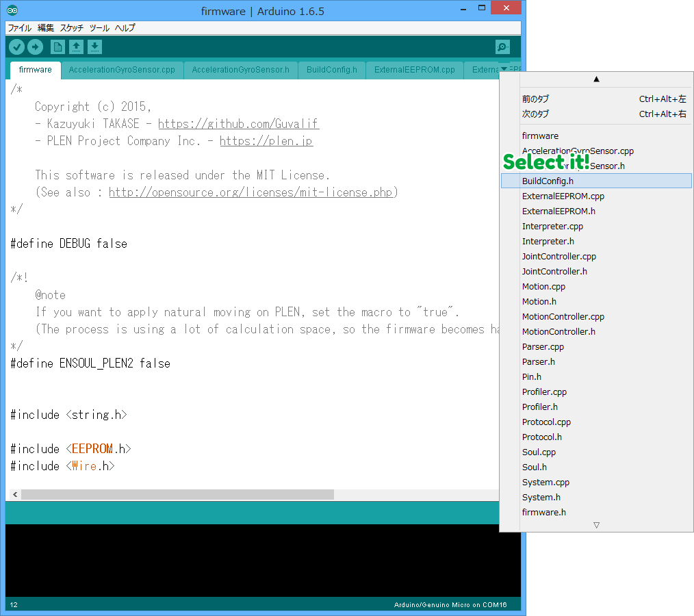Select JointController.h in the list
Image resolution: width=694 pixels, height=616 pixels.
(x=596, y=271)
